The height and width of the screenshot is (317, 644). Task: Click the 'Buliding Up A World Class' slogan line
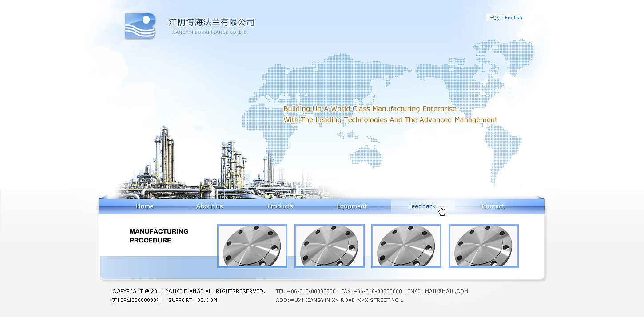point(370,109)
